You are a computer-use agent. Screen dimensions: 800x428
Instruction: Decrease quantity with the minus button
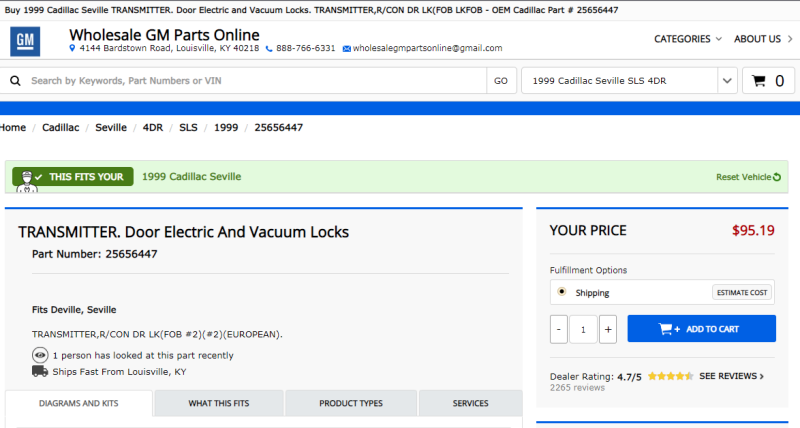(x=559, y=330)
